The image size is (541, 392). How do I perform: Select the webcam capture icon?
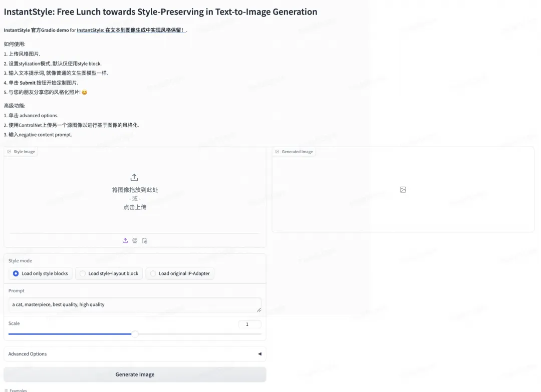pyautogui.click(x=135, y=241)
